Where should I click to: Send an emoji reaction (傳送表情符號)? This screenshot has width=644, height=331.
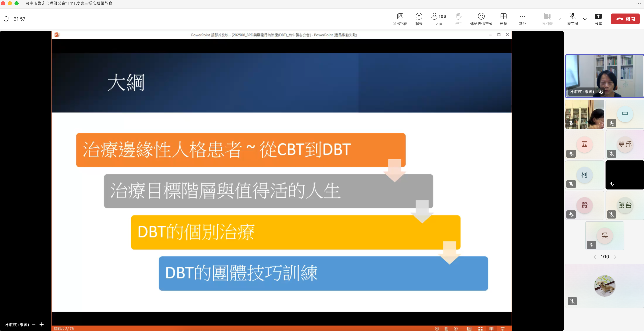click(481, 19)
